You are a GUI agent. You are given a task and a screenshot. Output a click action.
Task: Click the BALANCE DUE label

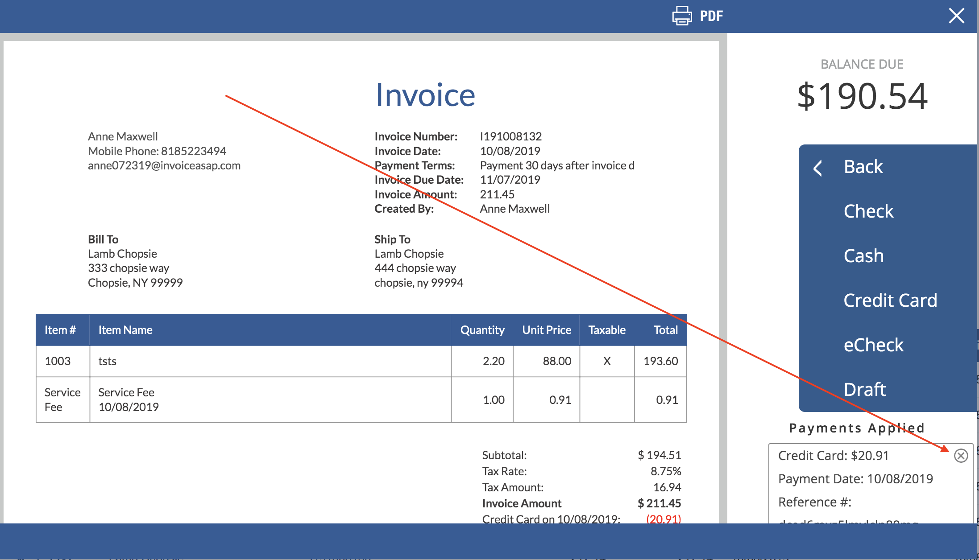(862, 64)
